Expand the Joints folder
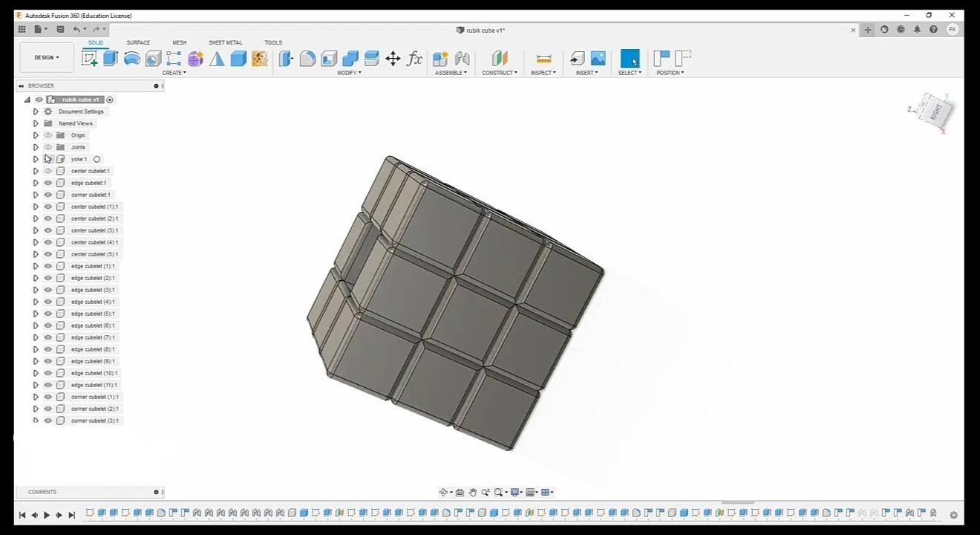The width and height of the screenshot is (980, 535). [x=35, y=146]
